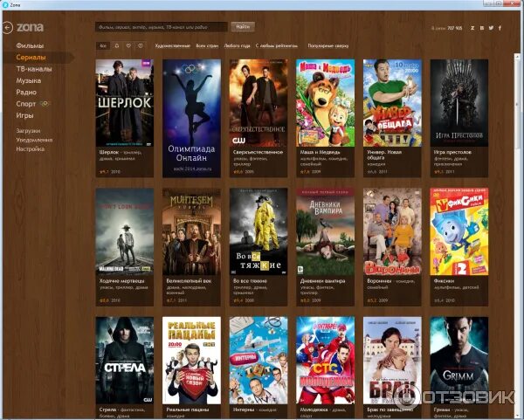
Task: Show favorites with the heart filter icon
Action: click(128, 45)
